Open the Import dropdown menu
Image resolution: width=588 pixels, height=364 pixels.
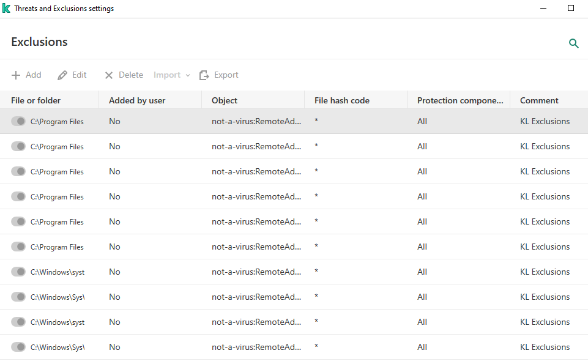pyautogui.click(x=171, y=75)
